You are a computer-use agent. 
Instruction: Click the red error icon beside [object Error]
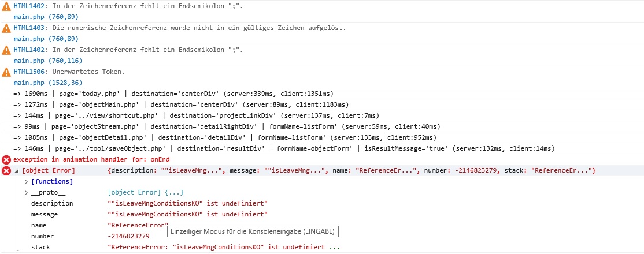pyautogui.click(x=6, y=171)
